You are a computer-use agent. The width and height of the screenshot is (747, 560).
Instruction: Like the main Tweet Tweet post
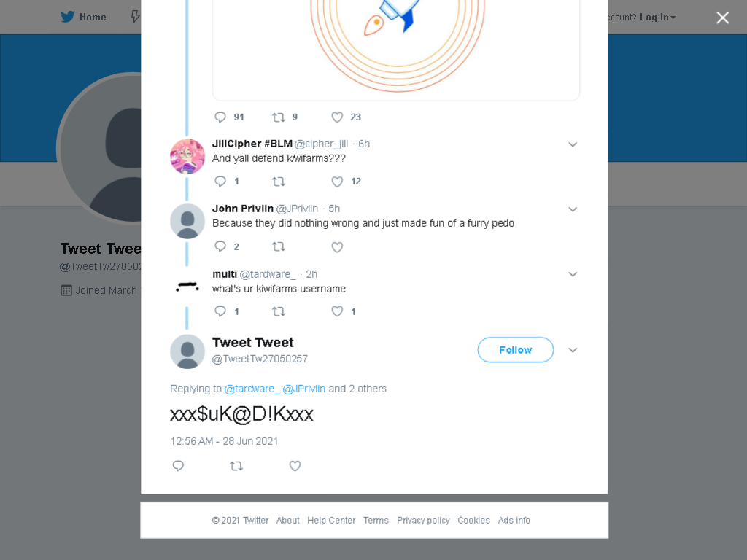tap(295, 466)
